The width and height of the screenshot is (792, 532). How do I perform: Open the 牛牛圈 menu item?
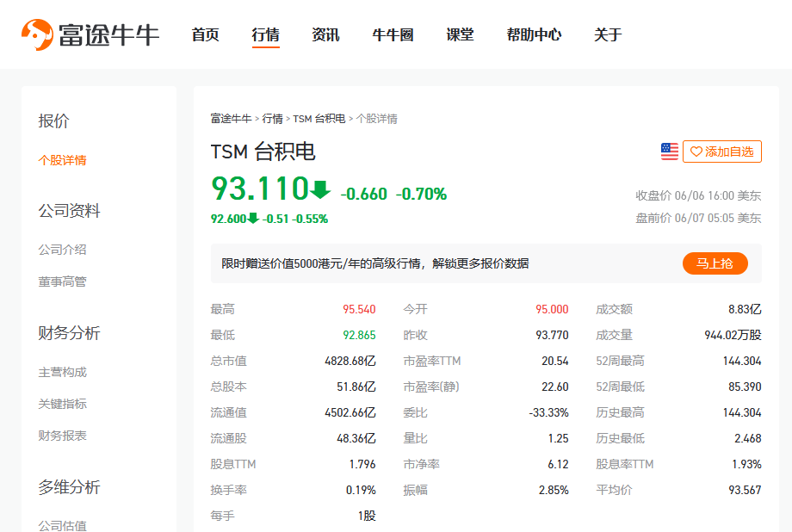[x=392, y=34]
